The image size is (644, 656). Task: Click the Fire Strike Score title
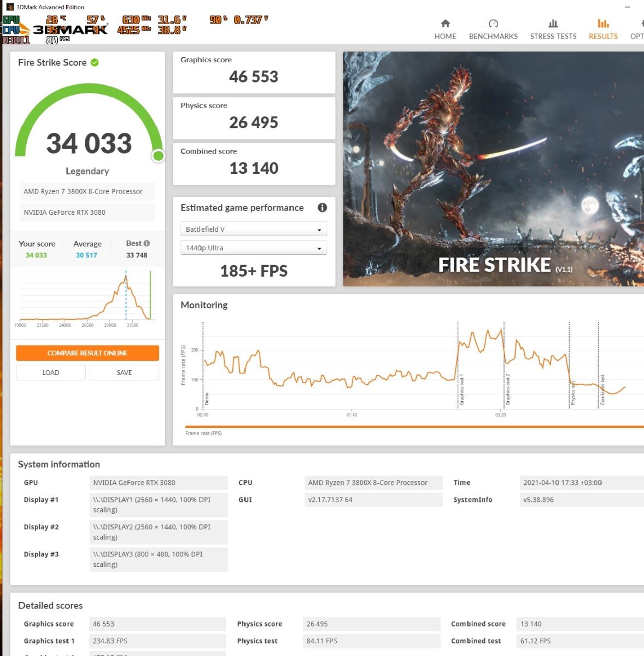point(52,62)
